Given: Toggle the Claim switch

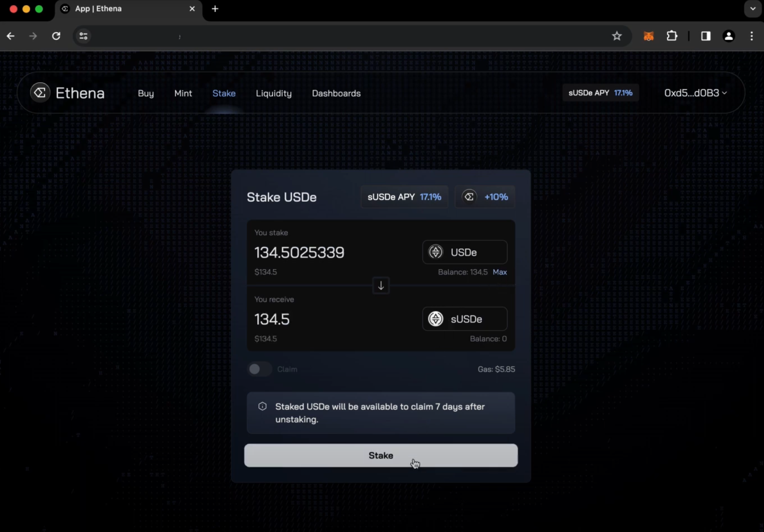Looking at the screenshot, I should (259, 369).
